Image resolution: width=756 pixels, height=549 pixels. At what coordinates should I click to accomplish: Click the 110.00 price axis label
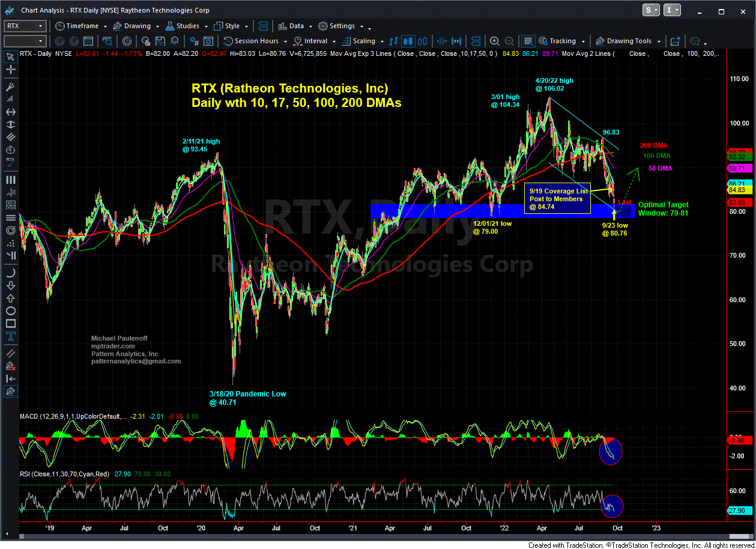(738, 79)
